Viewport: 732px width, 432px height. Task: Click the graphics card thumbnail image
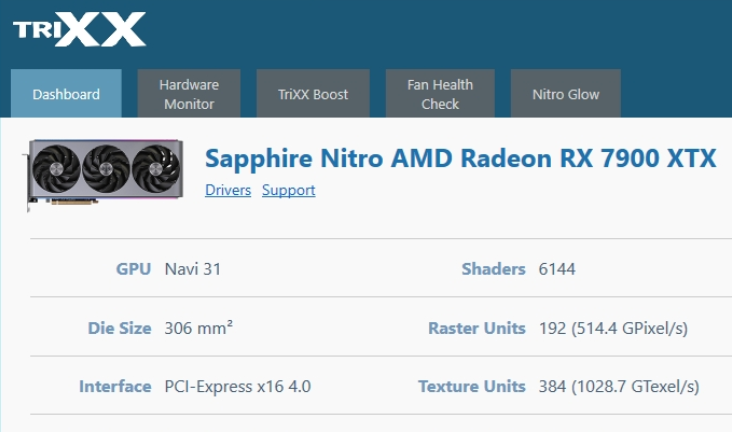click(x=104, y=175)
